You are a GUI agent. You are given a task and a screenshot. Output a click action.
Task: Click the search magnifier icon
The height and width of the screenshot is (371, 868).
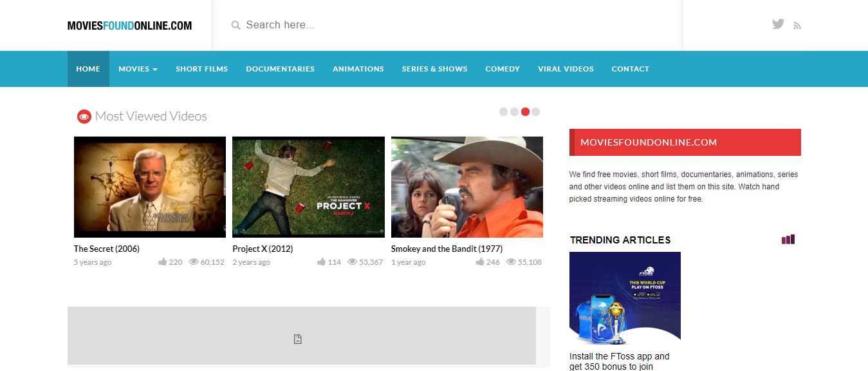click(x=235, y=25)
